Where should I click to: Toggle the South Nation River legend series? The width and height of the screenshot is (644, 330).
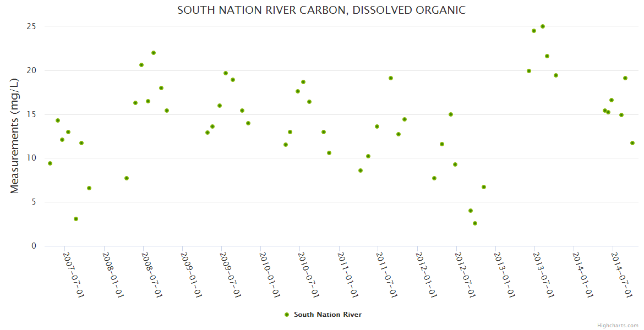pos(328,315)
